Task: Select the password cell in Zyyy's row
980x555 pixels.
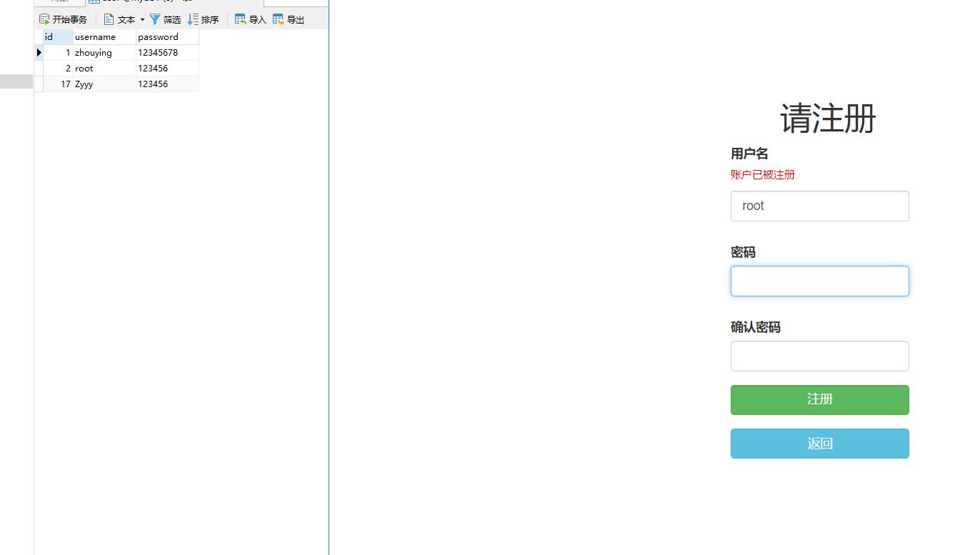Action: pyautogui.click(x=167, y=84)
